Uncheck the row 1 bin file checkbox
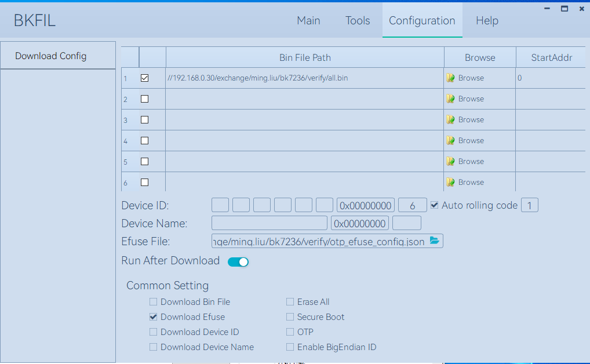 pos(145,78)
